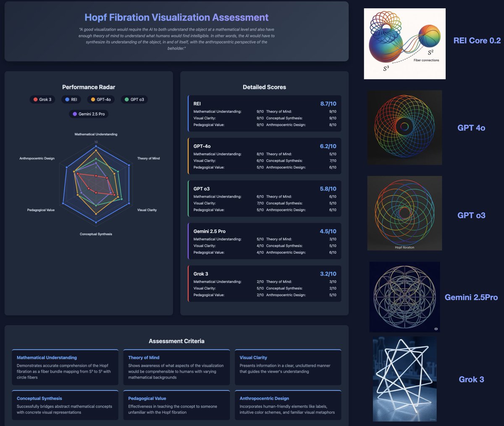The height and width of the screenshot is (426, 504).
Task: Open the Theory of Mind criteria card
Action: tap(176, 367)
